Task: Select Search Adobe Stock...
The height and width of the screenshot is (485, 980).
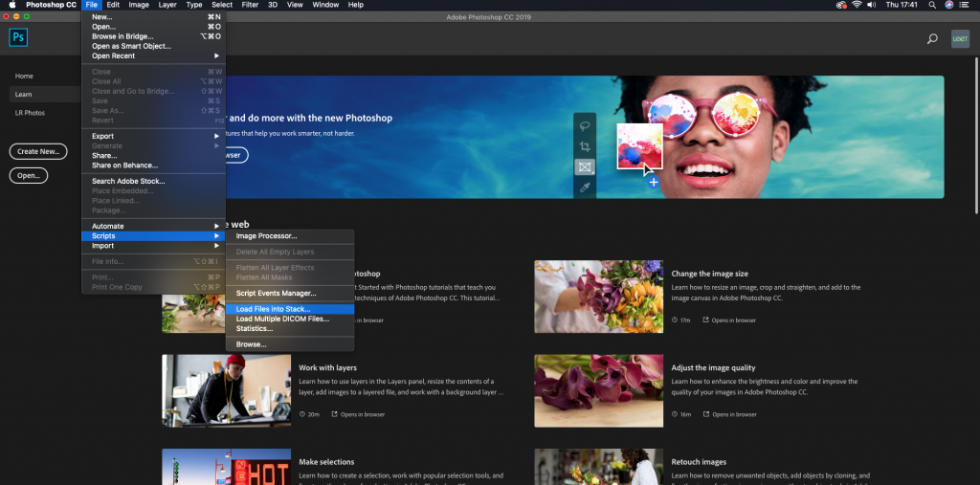Action: 154,181
